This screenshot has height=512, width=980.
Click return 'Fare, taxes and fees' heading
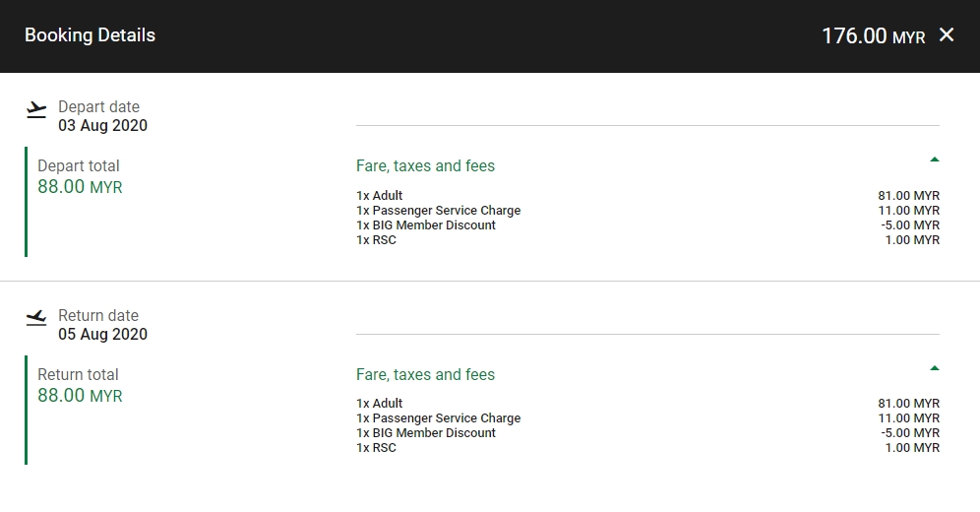[x=425, y=375]
